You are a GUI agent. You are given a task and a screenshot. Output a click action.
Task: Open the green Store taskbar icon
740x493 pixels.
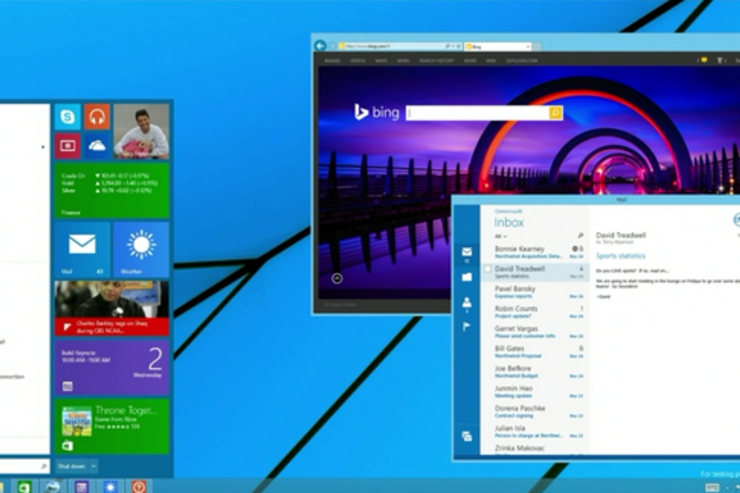23,486
